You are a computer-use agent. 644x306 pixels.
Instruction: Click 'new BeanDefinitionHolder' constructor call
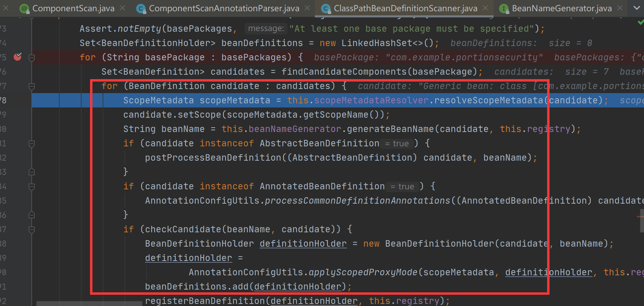click(428, 244)
